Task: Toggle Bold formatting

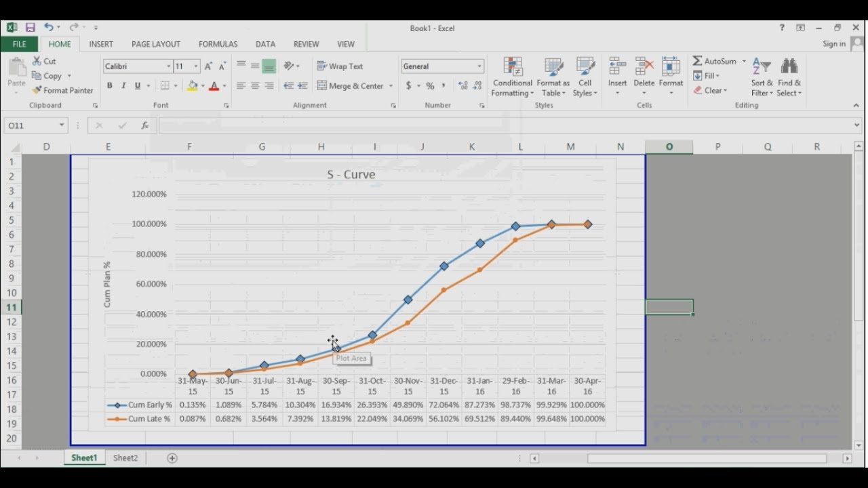Action: point(110,86)
